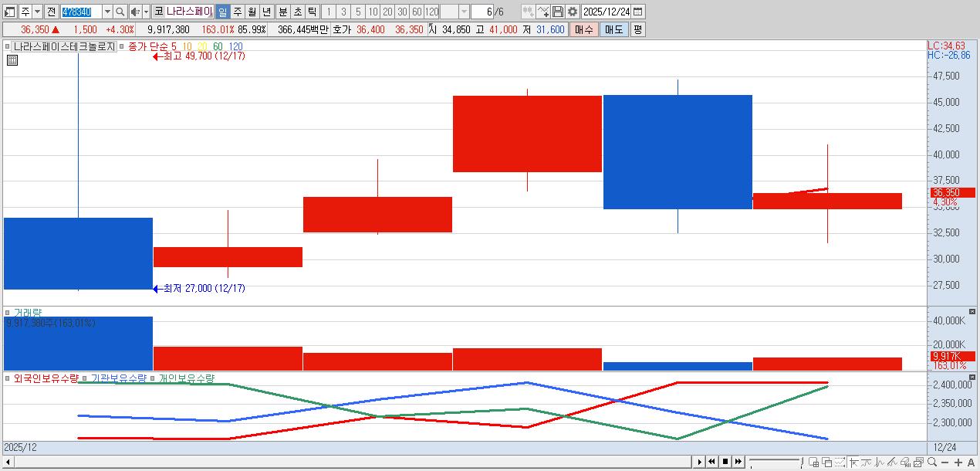
Task: Click the 기관보유수량 legend label
Action: 118,378
